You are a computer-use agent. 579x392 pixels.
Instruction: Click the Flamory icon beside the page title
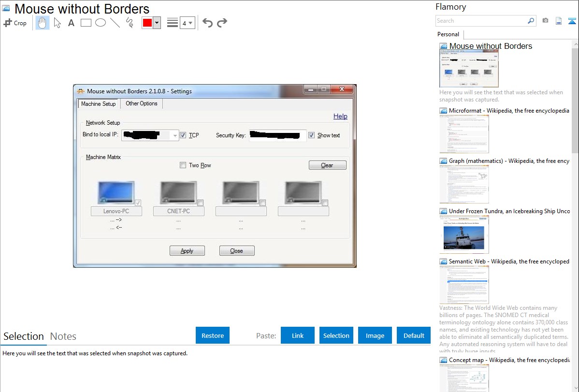(6, 8)
